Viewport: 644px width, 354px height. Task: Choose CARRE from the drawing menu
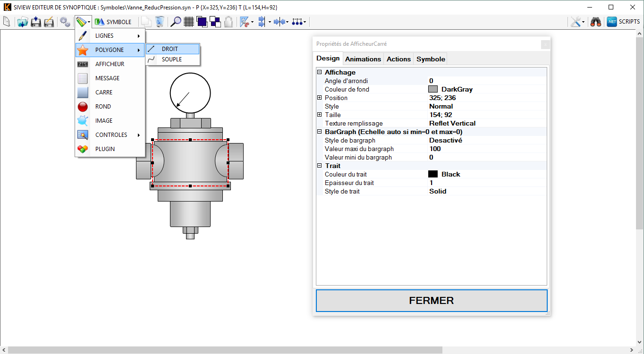click(x=110, y=93)
